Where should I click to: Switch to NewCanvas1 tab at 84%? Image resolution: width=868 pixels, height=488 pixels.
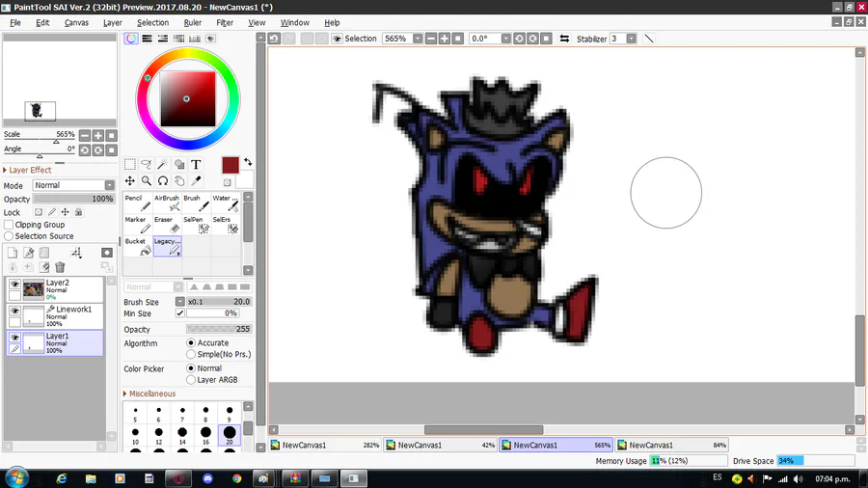(x=672, y=445)
